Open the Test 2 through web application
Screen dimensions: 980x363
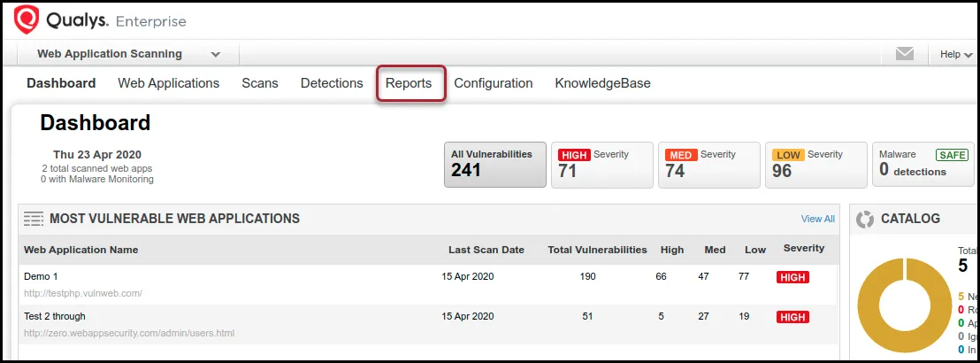(54, 316)
